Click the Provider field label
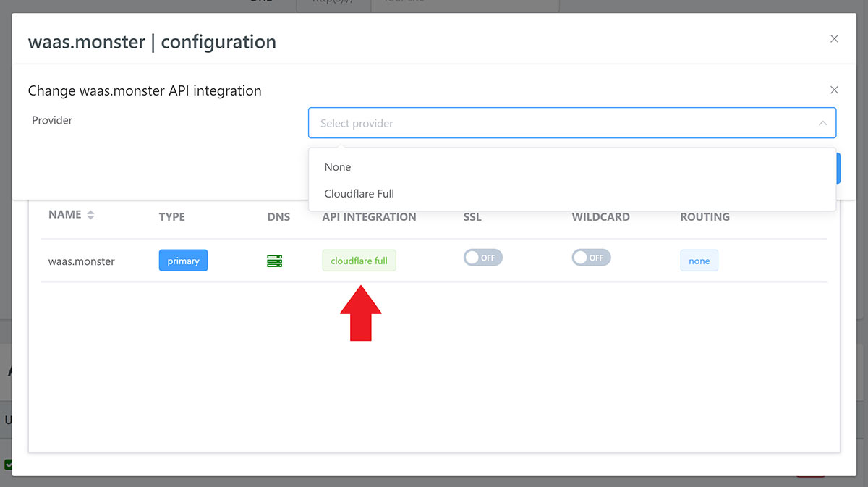Viewport: 868px width, 487px height. pos(52,120)
